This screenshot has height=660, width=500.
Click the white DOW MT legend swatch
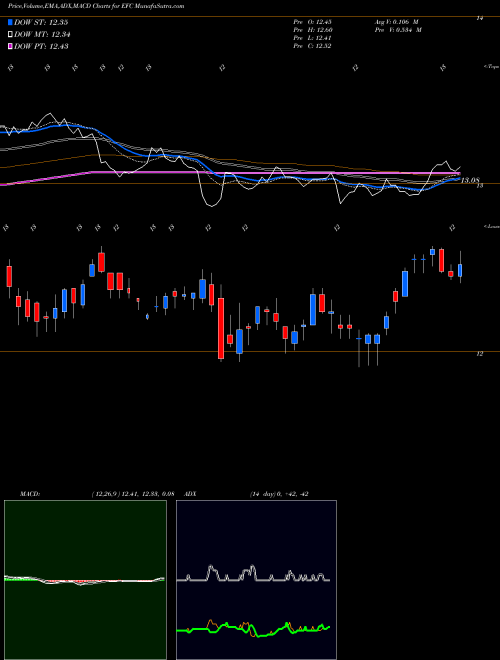click(10, 35)
